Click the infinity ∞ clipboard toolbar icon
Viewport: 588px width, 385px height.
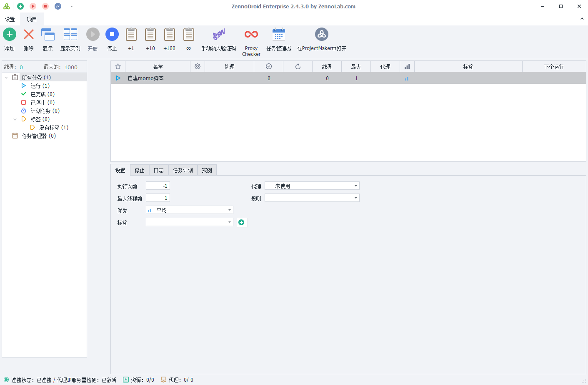point(189,34)
